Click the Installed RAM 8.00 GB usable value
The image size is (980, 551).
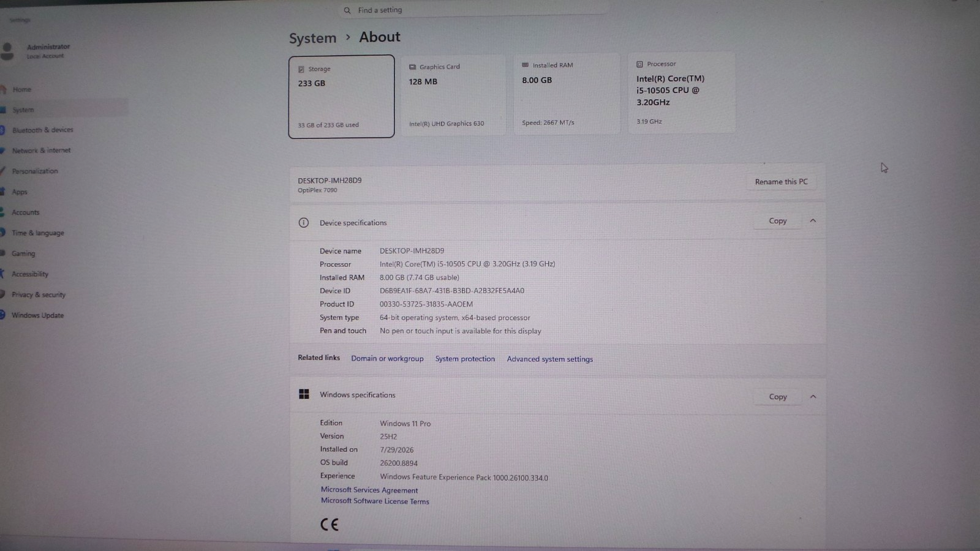point(420,277)
